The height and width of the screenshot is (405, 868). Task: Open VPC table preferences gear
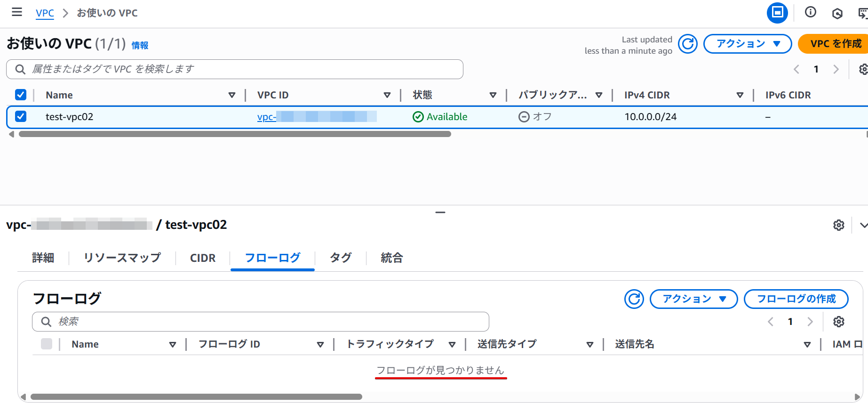tap(863, 69)
